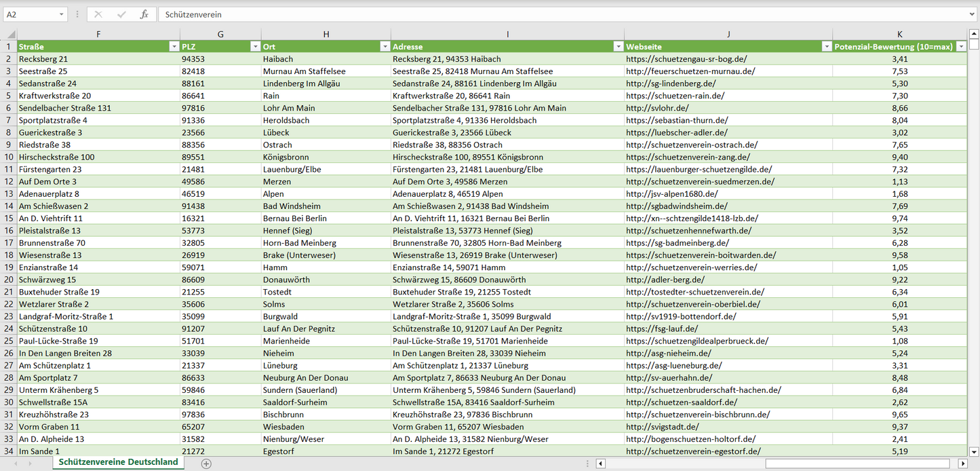980x471 pixels.
Task: Click the horizontal scrollbar left arrow
Action: (601, 464)
